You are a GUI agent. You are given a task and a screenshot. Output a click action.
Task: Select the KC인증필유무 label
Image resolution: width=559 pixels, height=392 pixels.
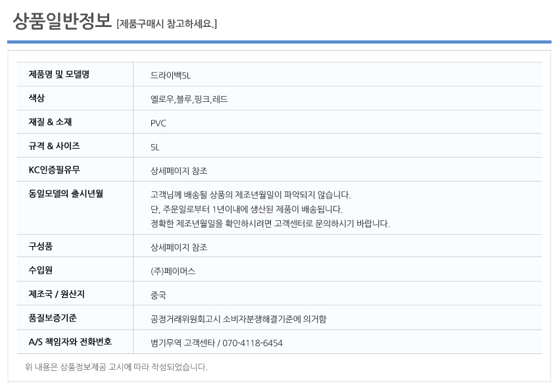coord(54,170)
